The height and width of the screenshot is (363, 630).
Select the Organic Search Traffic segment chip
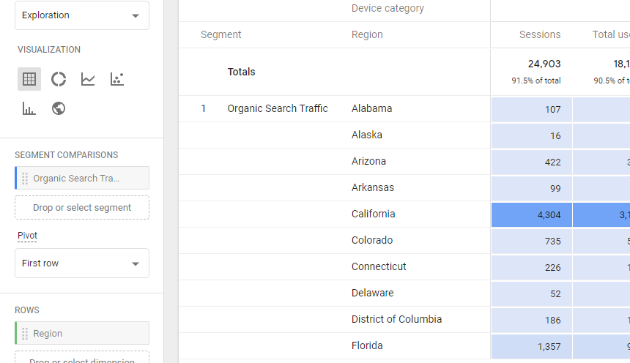tap(82, 178)
